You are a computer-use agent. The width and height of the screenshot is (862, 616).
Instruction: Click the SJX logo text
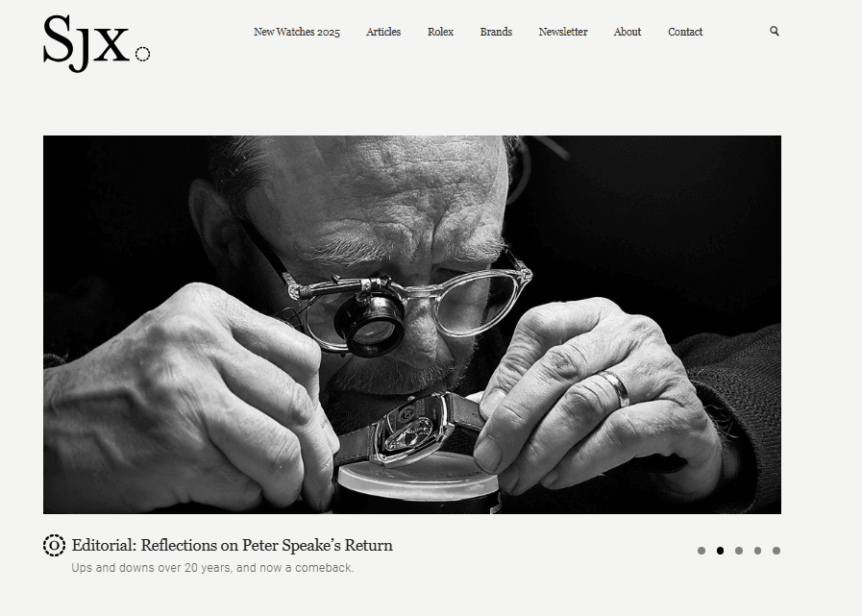click(x=86, y=43)
